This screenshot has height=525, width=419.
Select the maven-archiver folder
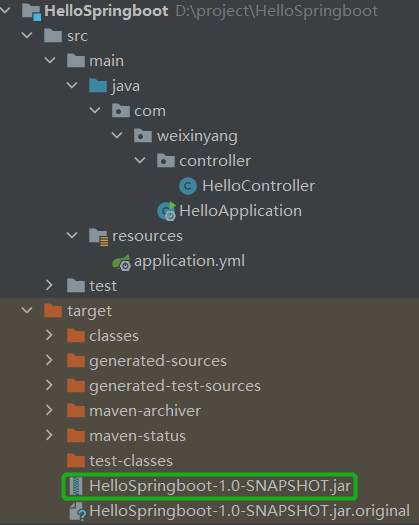[145, 411]
